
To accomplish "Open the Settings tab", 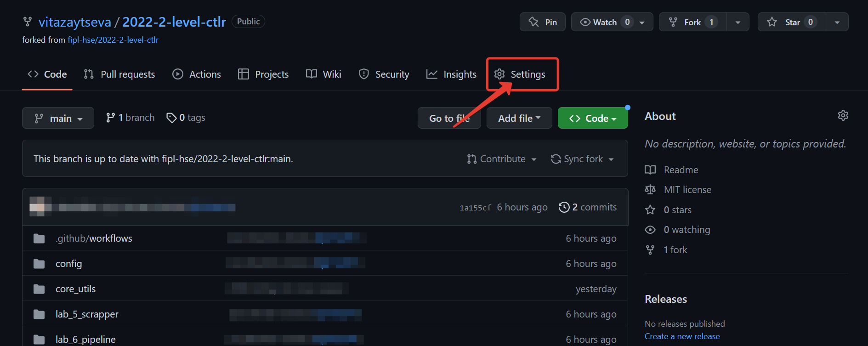I will tap(520, 74).
